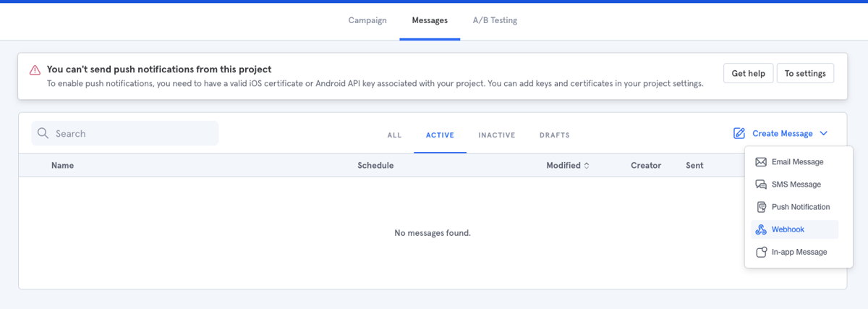Viewport: 868px width, 309px height.
Task: Open the A/B Testing tab
Action: pos(495,20)
